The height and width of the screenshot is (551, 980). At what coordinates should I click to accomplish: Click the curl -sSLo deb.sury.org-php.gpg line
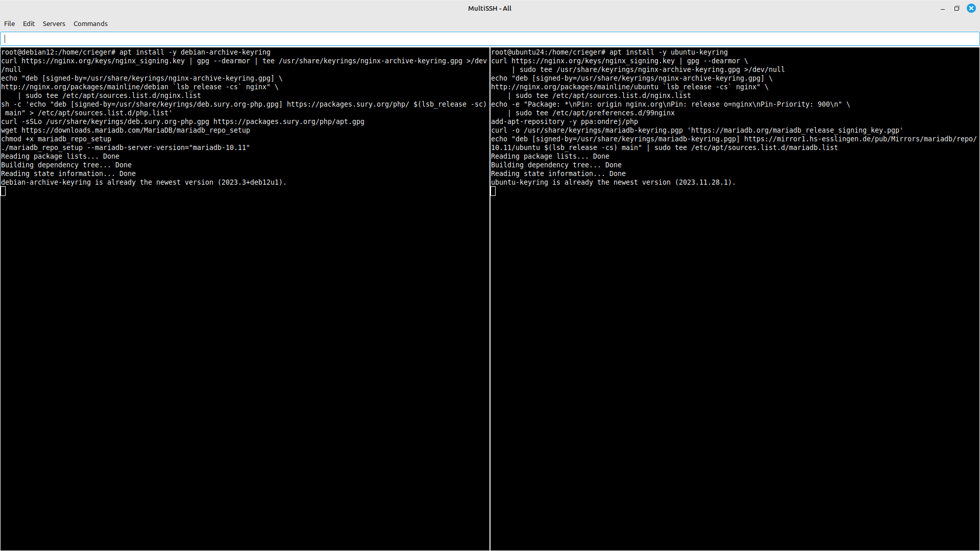pos(183,121)
